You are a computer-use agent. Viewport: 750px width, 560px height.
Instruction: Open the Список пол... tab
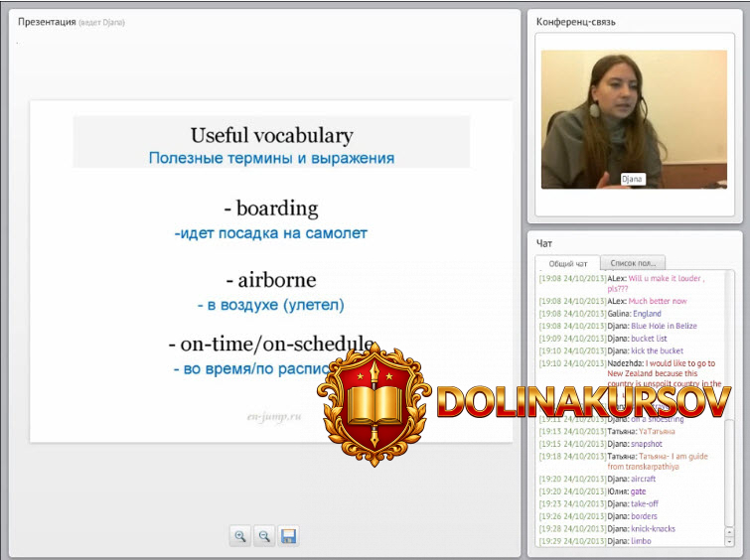pyautogui.click(x=632, y=263)
